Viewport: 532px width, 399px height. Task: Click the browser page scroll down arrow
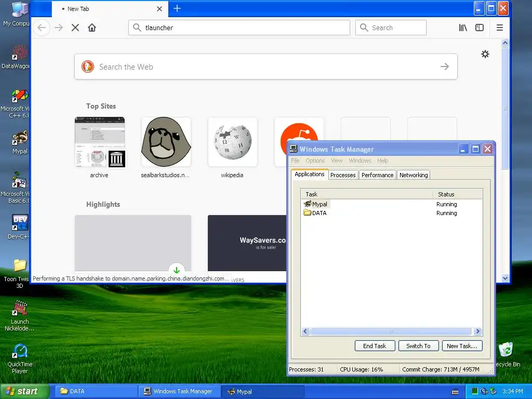point(505,278)
